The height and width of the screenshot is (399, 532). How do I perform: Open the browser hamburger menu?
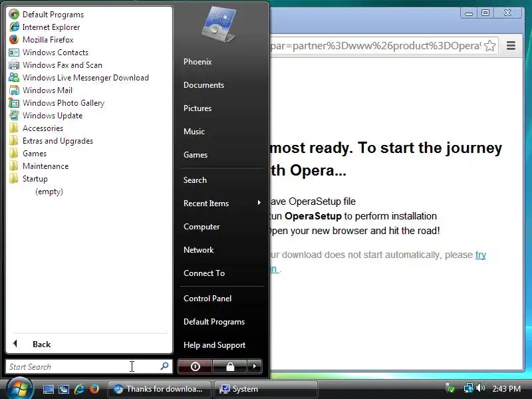click(511, 45)
